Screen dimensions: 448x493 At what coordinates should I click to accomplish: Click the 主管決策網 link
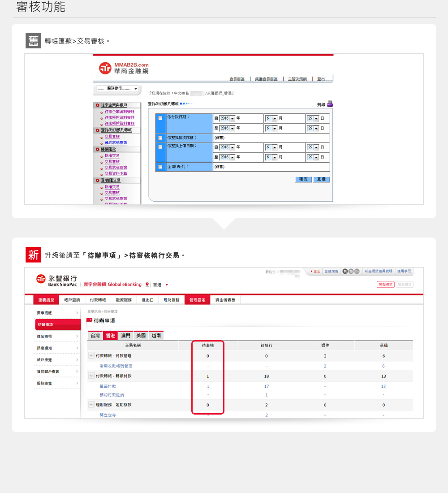point(297,79)
